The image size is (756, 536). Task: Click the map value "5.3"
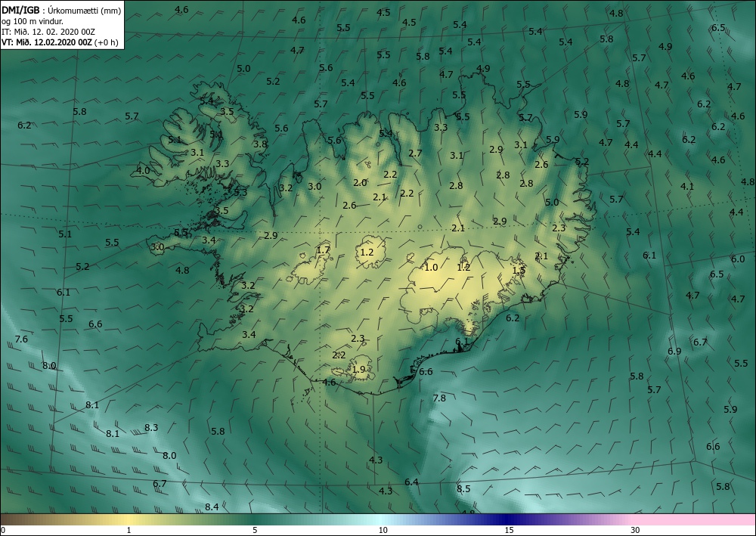click(x=240, y=193)
